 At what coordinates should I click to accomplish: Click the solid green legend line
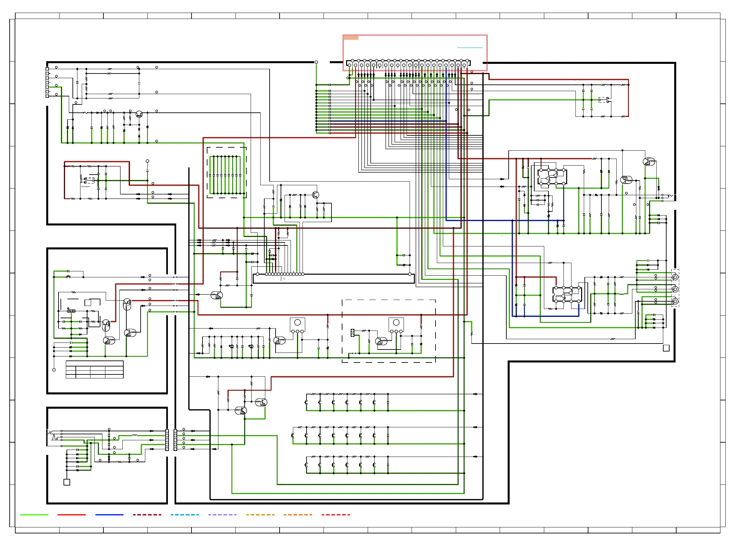tap(34, 514)
